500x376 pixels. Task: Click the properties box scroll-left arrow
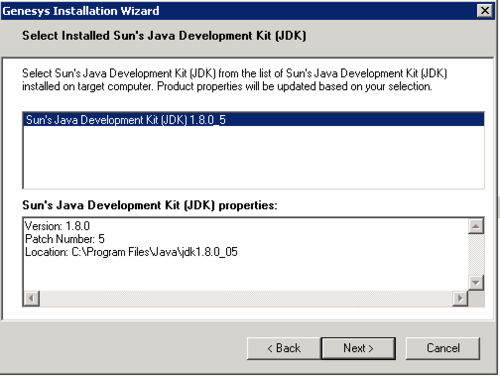point(32,298)
